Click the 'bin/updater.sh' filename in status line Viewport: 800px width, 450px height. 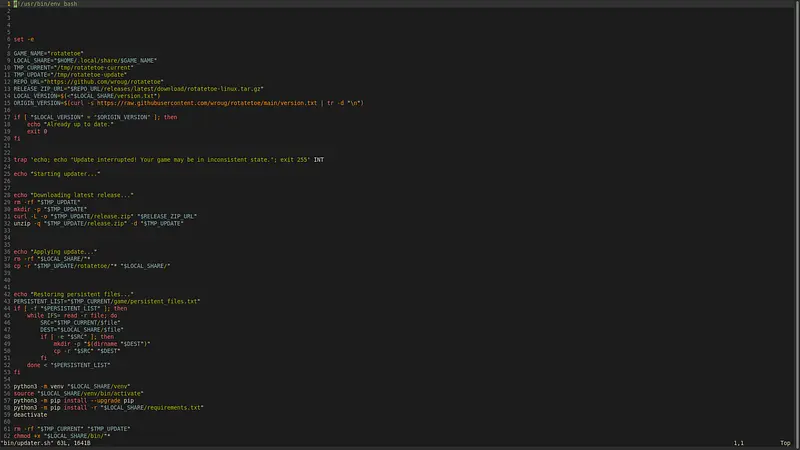tap(25, 443)
